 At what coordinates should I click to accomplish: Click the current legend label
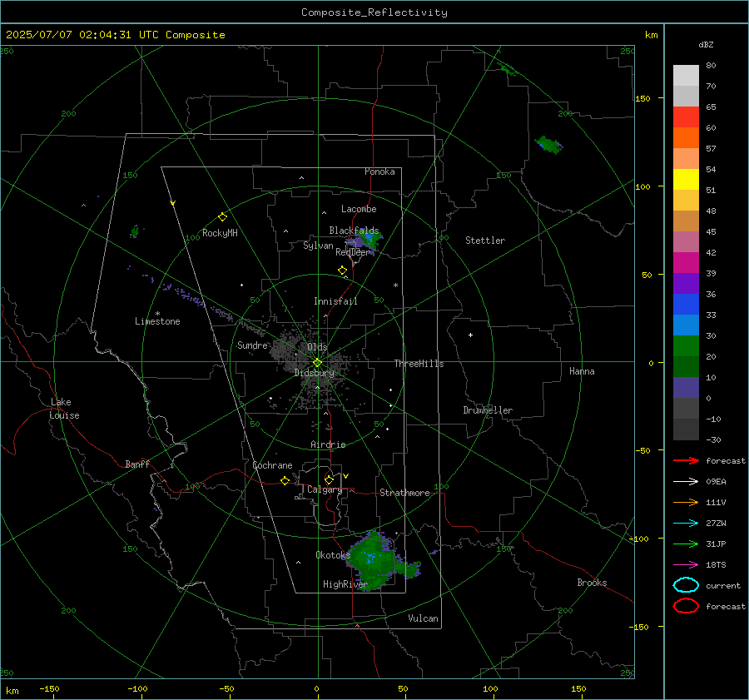click(723, 585)
